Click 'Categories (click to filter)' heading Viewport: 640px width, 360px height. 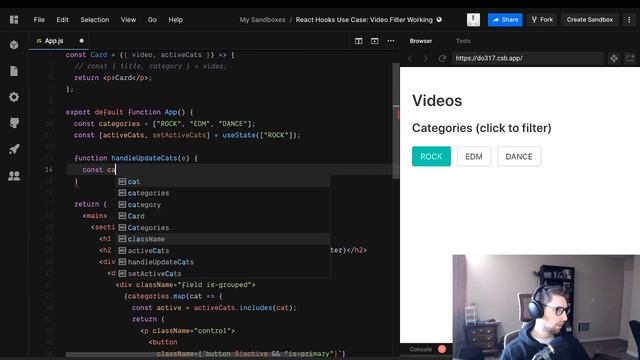[x=482, y=128]
